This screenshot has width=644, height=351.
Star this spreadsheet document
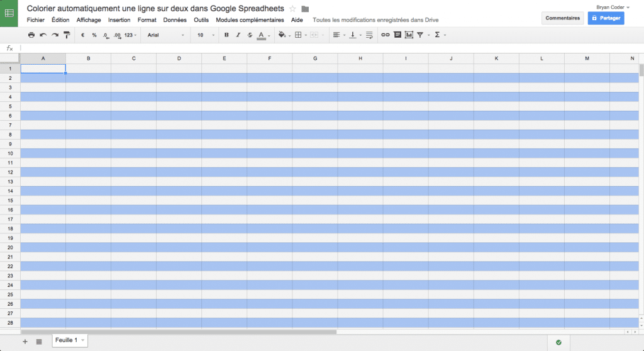click(x=292, y=9)
